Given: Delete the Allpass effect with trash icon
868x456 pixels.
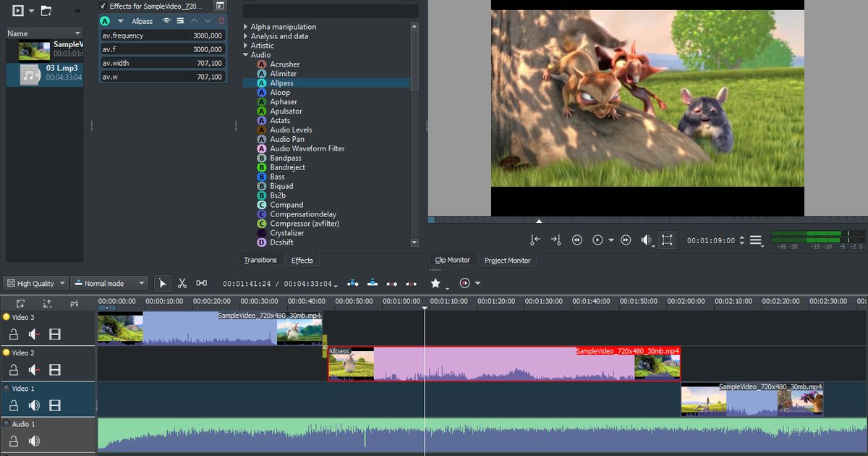Looking at the screenshot, I should [221, 21].
